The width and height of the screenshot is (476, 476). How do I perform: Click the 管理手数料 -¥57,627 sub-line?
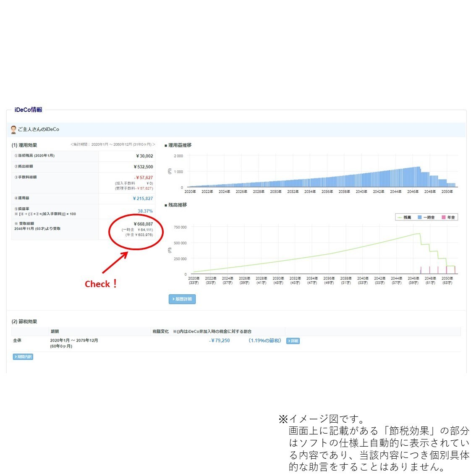point(134,188)
